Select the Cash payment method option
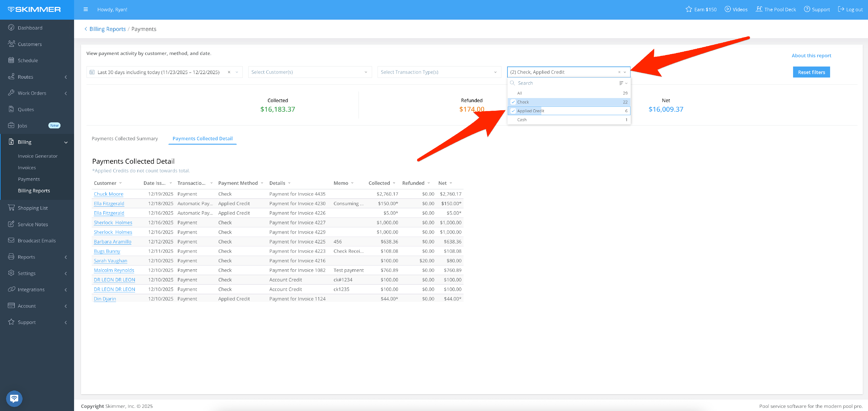868x411 pixels. coord(522,119)
